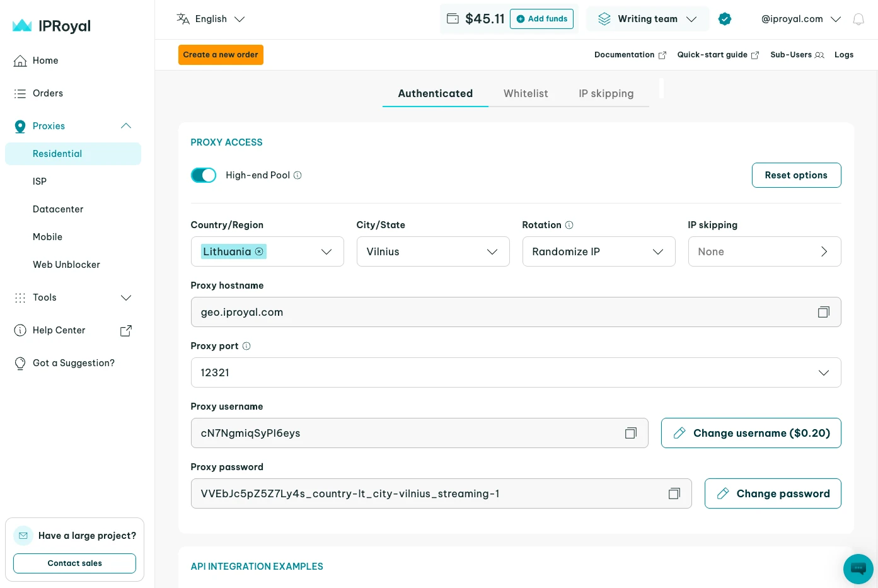Toggle the High-end Pool switch off
This screenshot has width=878, height=588.
pos(203,175)
